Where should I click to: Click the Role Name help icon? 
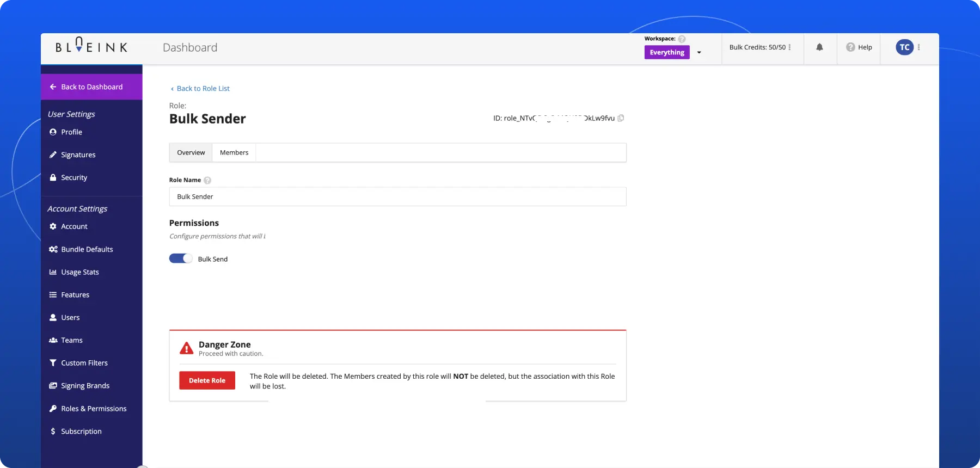(x=207, y=181)
